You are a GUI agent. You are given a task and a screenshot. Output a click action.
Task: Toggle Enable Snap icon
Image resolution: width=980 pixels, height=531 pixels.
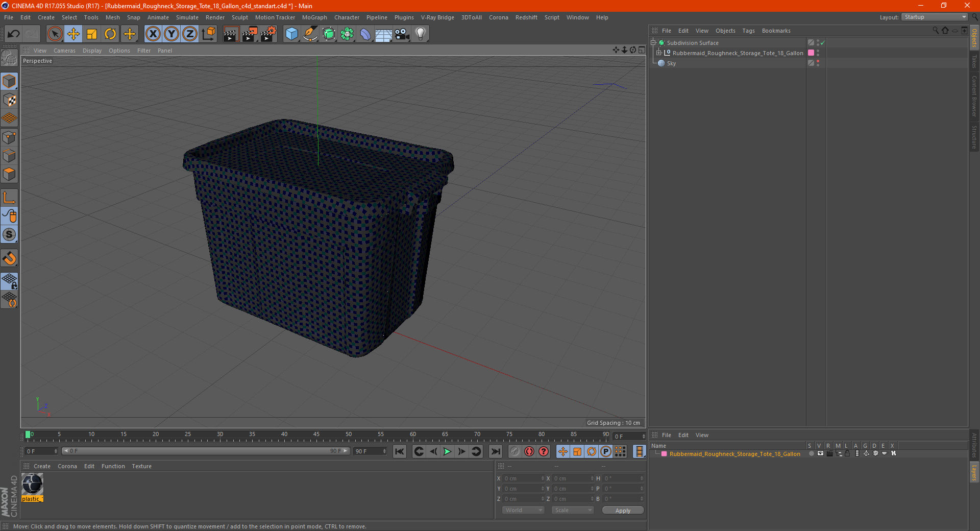(9, 258)
